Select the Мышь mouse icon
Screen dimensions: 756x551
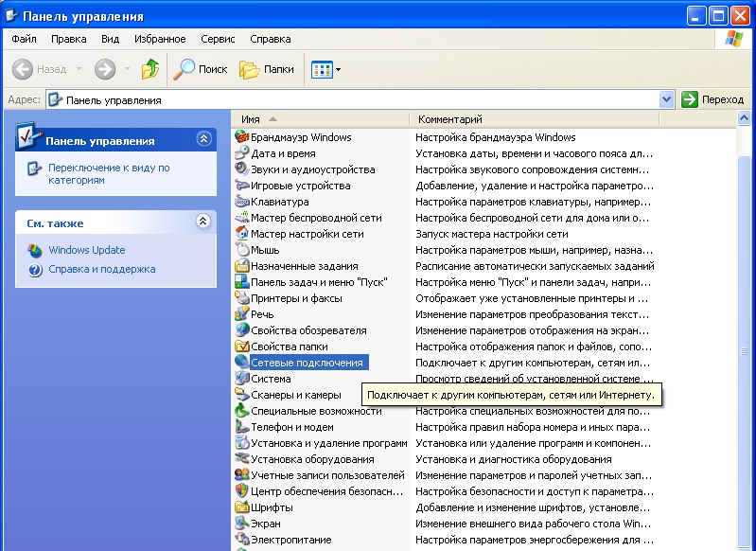[x=241, y=250]
